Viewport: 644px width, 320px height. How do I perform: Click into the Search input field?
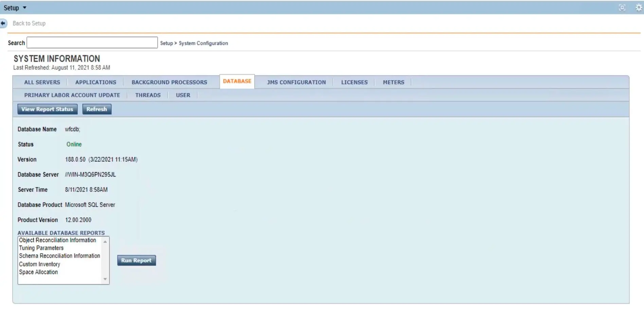click(92, 43)
